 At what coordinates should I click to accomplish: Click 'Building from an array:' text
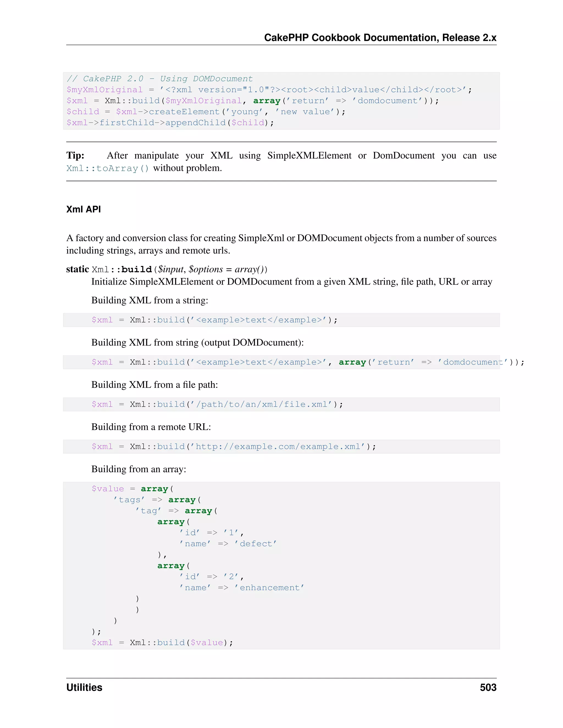(x=139, y=469)
